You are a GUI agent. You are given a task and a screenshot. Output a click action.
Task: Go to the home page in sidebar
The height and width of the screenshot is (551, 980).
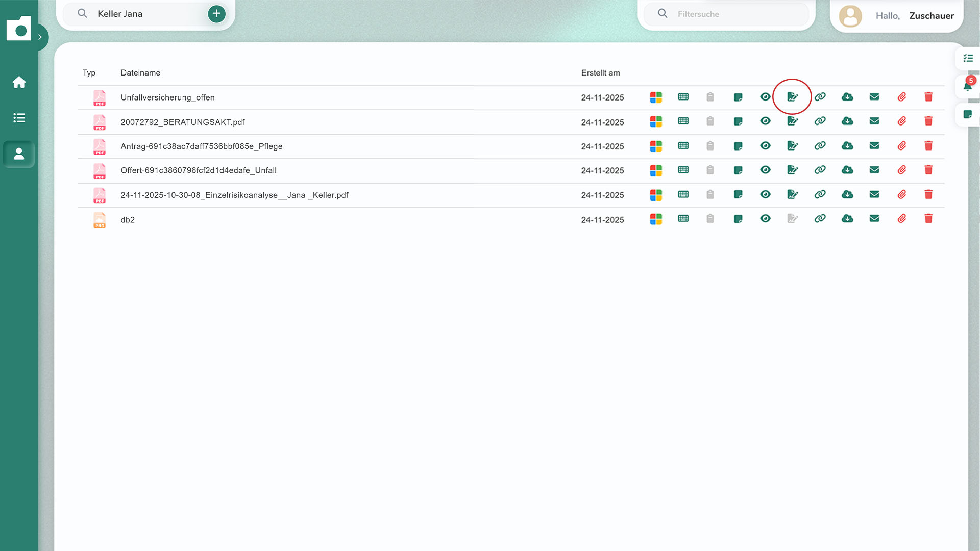coord(19,82)
